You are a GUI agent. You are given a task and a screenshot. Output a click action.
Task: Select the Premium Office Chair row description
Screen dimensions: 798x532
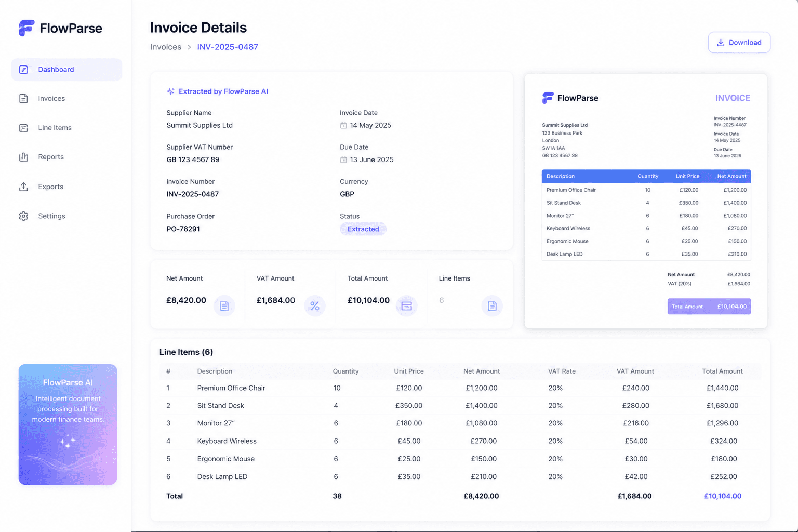coord(231,388)
